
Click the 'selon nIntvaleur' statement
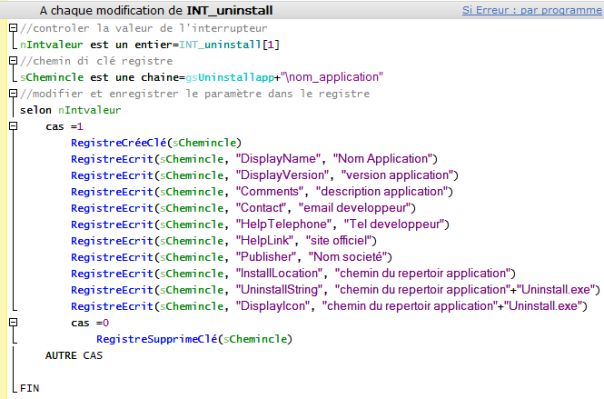coord(70,110)
